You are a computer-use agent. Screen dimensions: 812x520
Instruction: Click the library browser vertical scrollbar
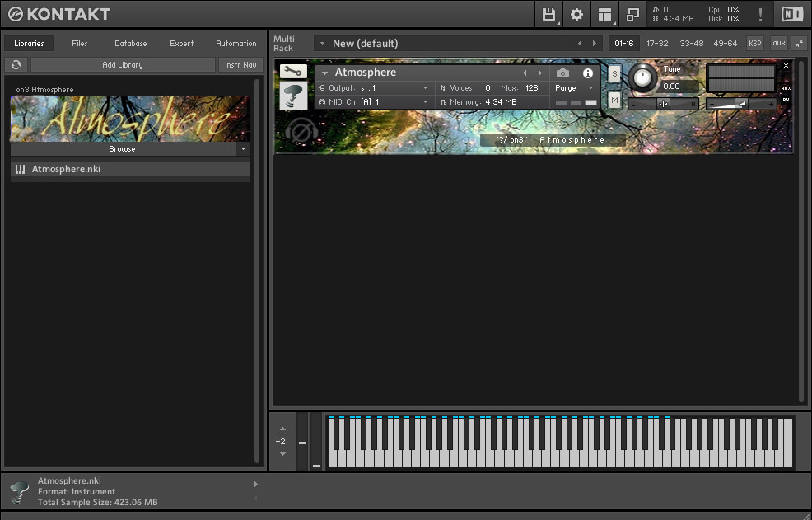pos(256,271)
